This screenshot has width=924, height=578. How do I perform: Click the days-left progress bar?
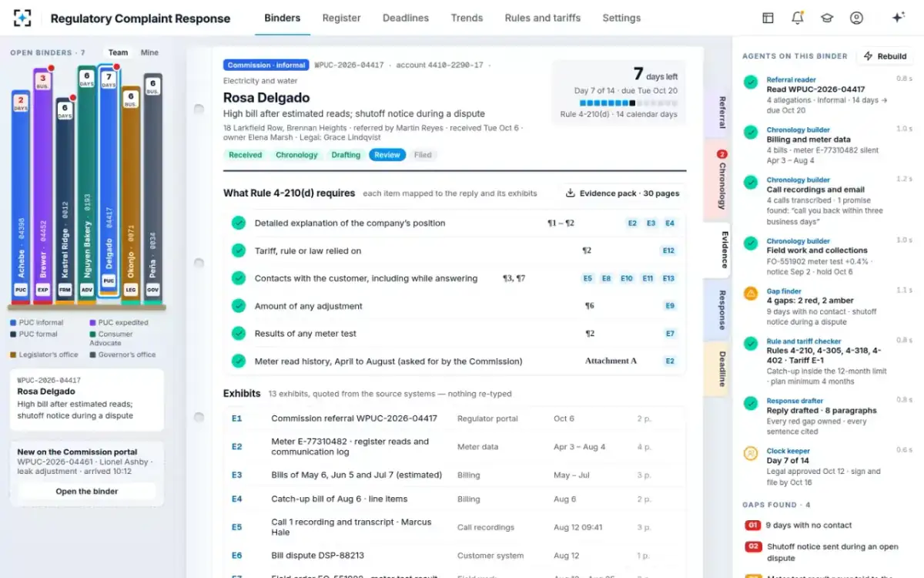coord(628,102)
